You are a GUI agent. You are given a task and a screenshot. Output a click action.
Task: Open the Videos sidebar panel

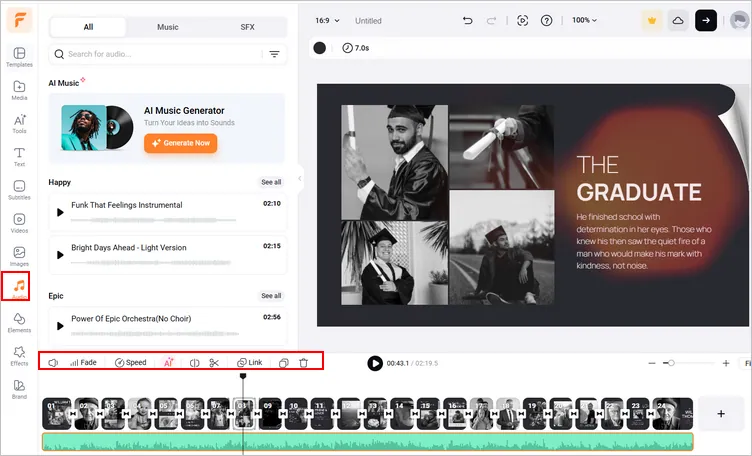point(19,223)
